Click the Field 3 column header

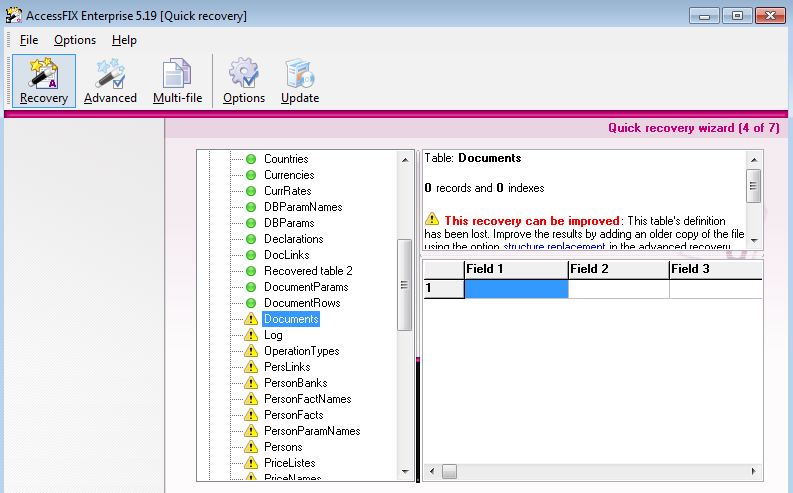(x=716, y=270)
